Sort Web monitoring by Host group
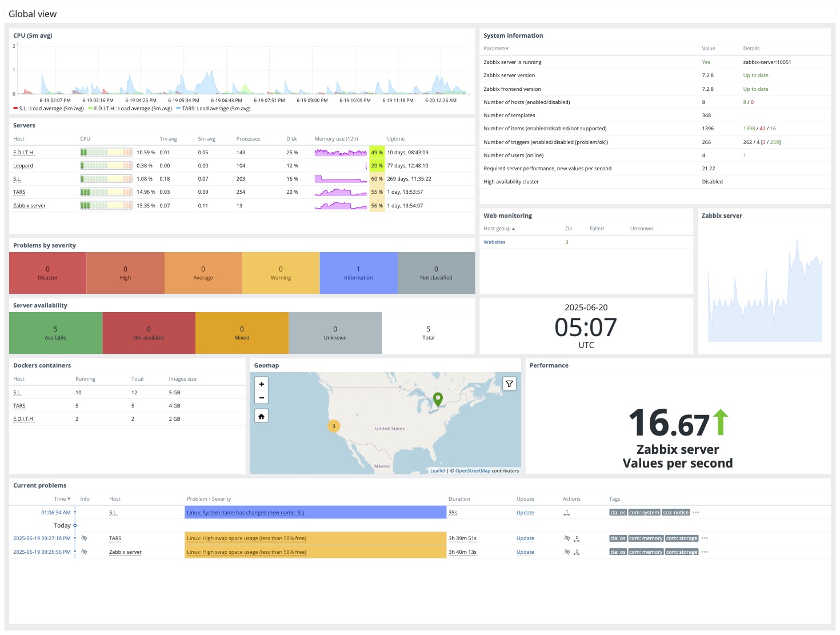The image size is (840, 635). coord(499,229)
